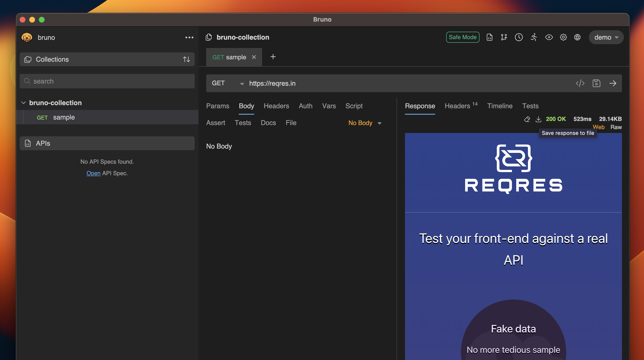Send the request with the arrow button
Viewport: 644px width, 360px height.
(613, 83)
